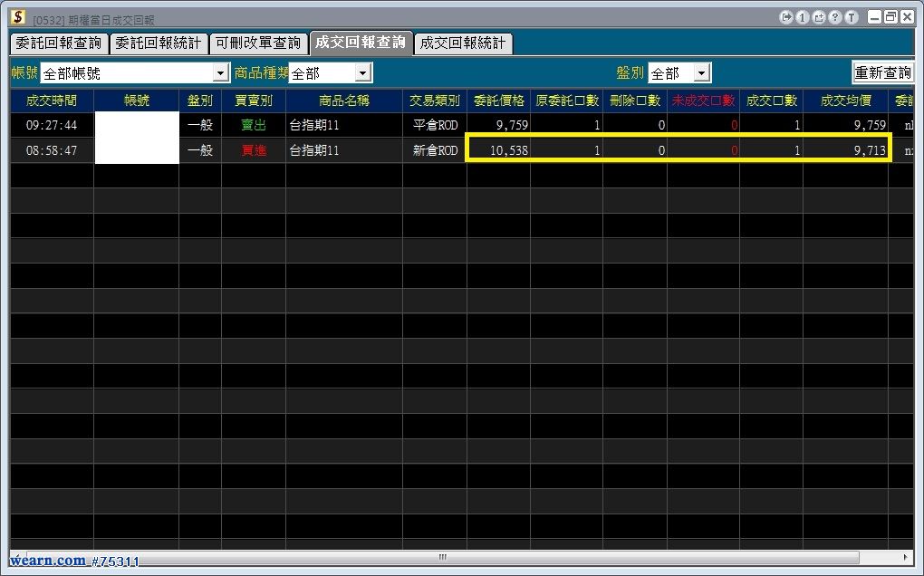
Task: Click the 新倉ROD trade type cell
Action: tap(435, 150)
